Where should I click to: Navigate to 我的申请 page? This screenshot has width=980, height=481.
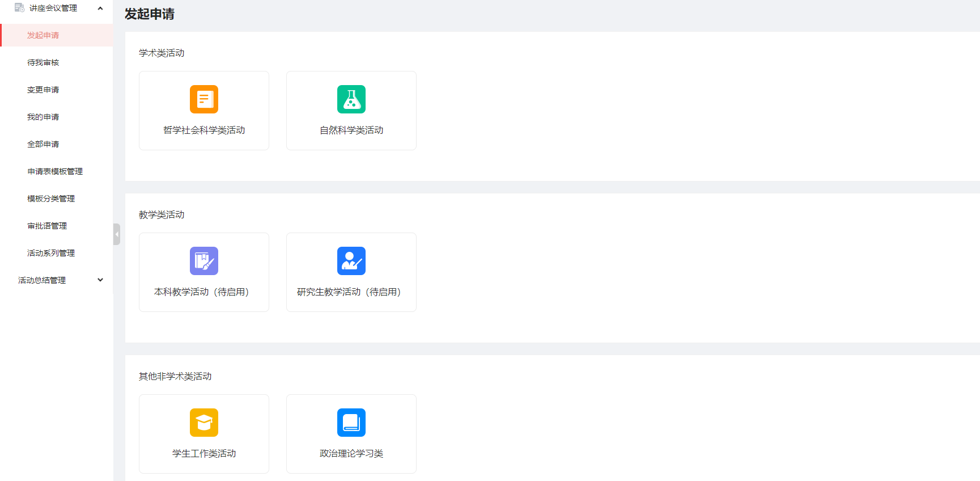[x=43, y=117]
